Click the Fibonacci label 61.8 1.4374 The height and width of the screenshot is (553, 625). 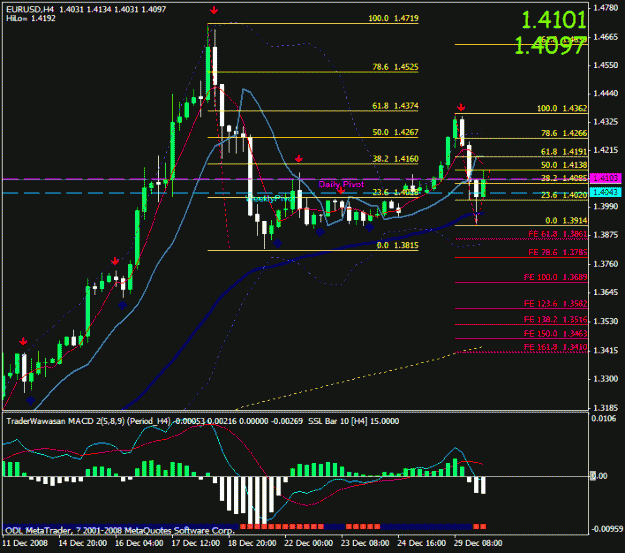(x=395, y=106)
